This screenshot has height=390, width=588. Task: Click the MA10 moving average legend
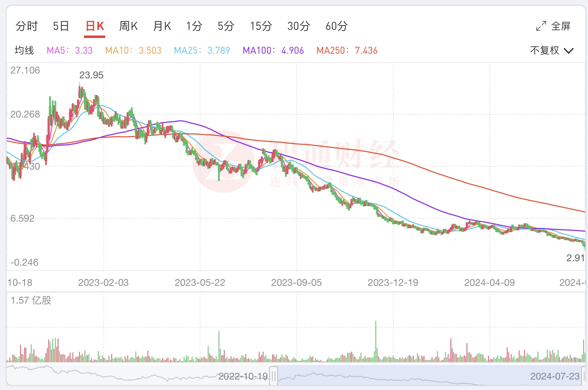[x=133, y=50]
